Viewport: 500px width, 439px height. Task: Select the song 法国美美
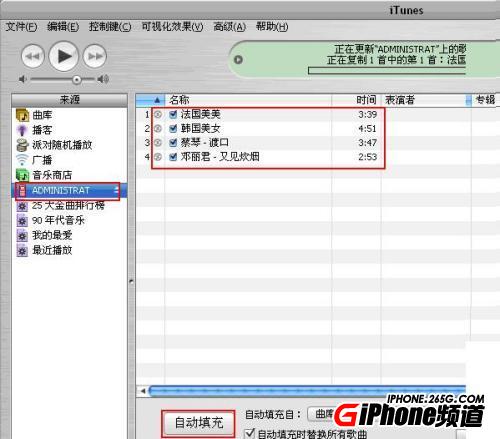pos(201,114)
